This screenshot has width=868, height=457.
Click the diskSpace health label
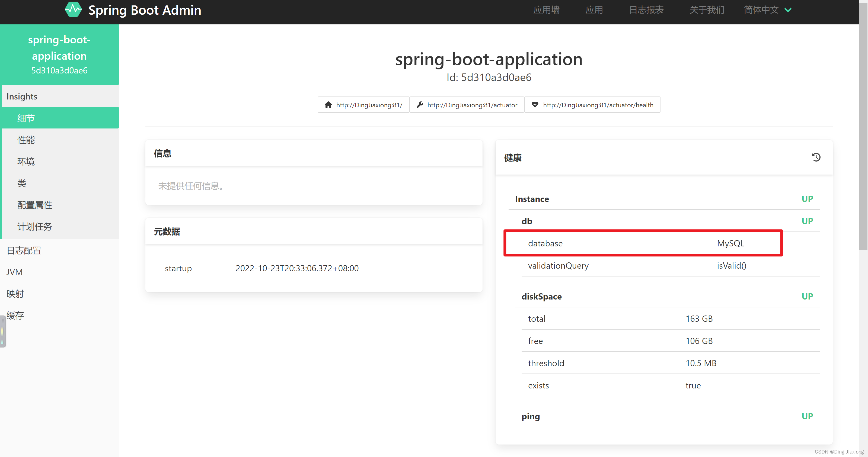(541, 296)
